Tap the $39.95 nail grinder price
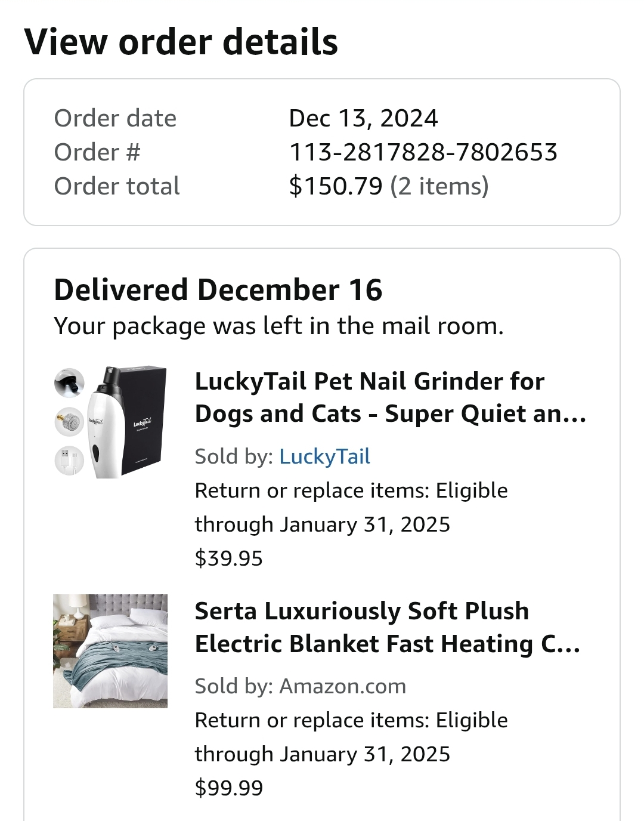644x821 pixels. click(x=229, y=558)
